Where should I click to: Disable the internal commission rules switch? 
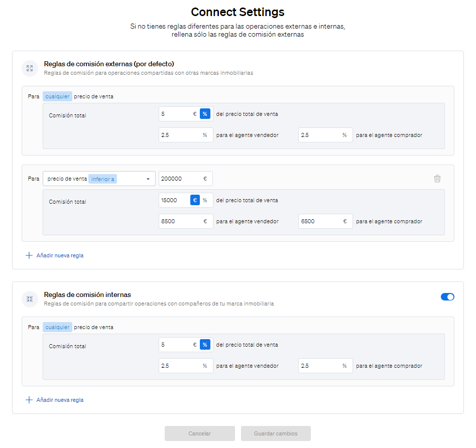447,296
